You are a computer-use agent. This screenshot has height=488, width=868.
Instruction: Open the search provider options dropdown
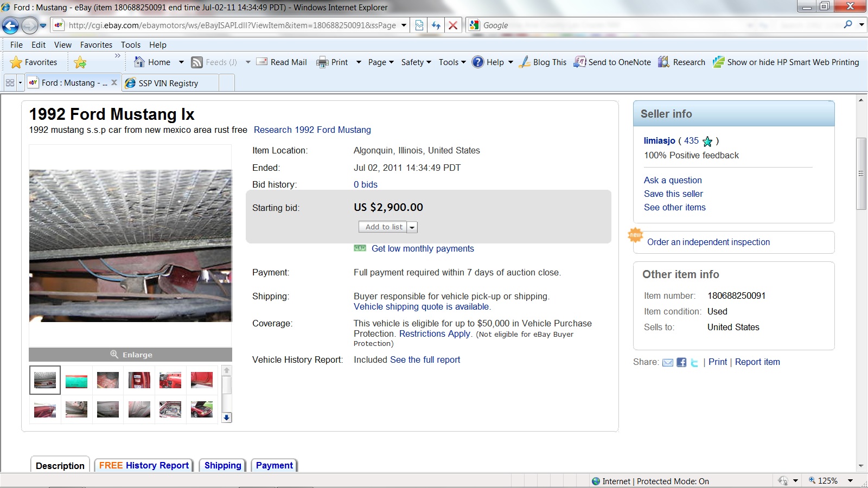[861, 24]
